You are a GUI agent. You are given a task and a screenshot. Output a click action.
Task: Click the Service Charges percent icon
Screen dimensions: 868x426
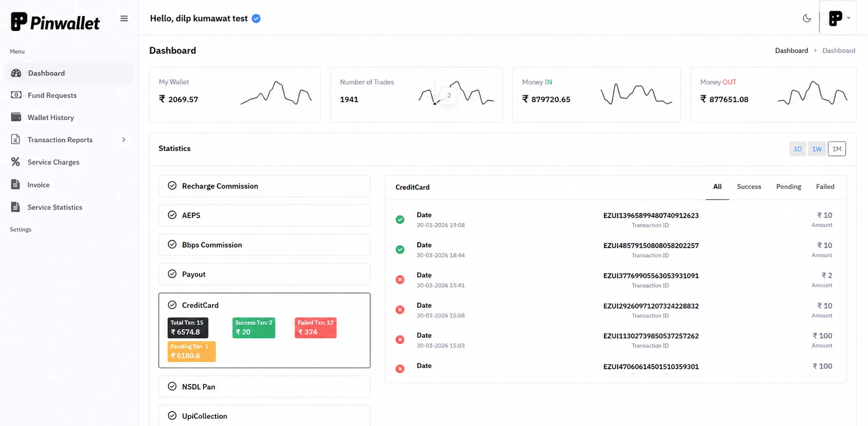[x=16, y=162]
